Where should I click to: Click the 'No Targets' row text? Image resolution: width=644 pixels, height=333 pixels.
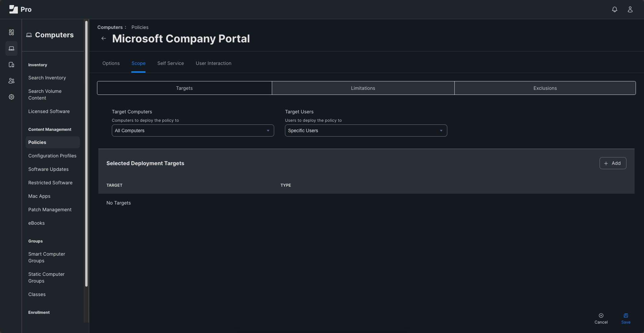[x=119, y=203]
